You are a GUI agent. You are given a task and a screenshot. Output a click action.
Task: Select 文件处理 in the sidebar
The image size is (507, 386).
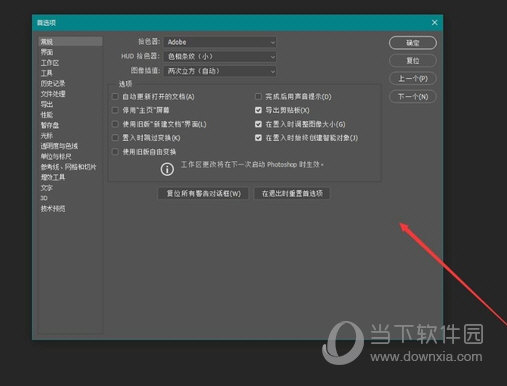point(53,94)
